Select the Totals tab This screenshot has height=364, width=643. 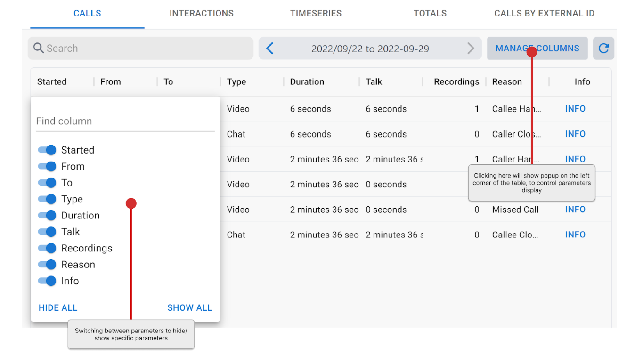click(x=430, y=13)
